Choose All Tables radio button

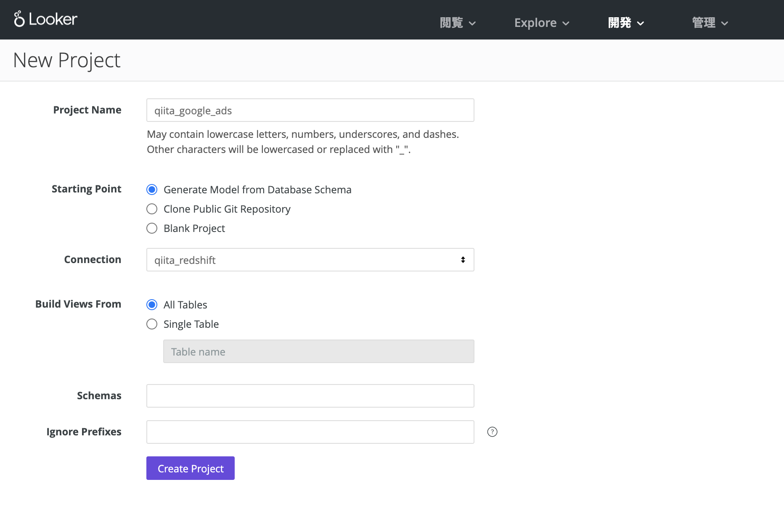pos(152,305)
